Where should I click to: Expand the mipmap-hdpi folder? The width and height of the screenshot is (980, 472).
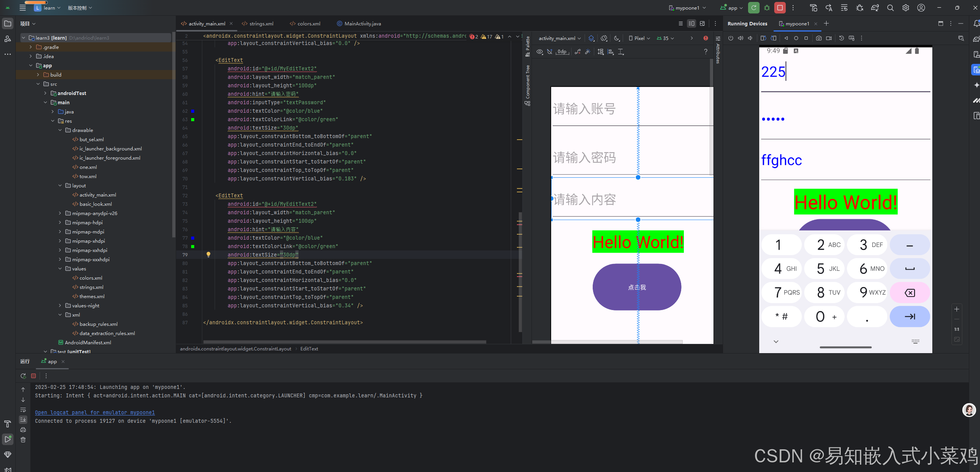[x=60, y=222]
